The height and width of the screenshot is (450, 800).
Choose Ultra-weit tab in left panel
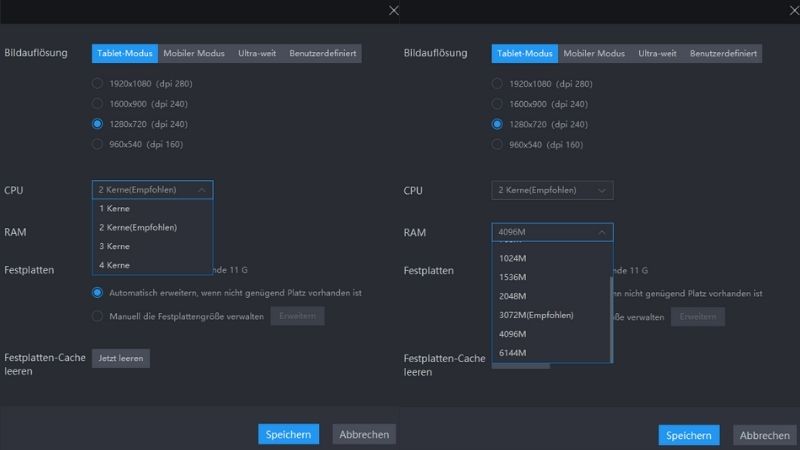click(257, 53)
